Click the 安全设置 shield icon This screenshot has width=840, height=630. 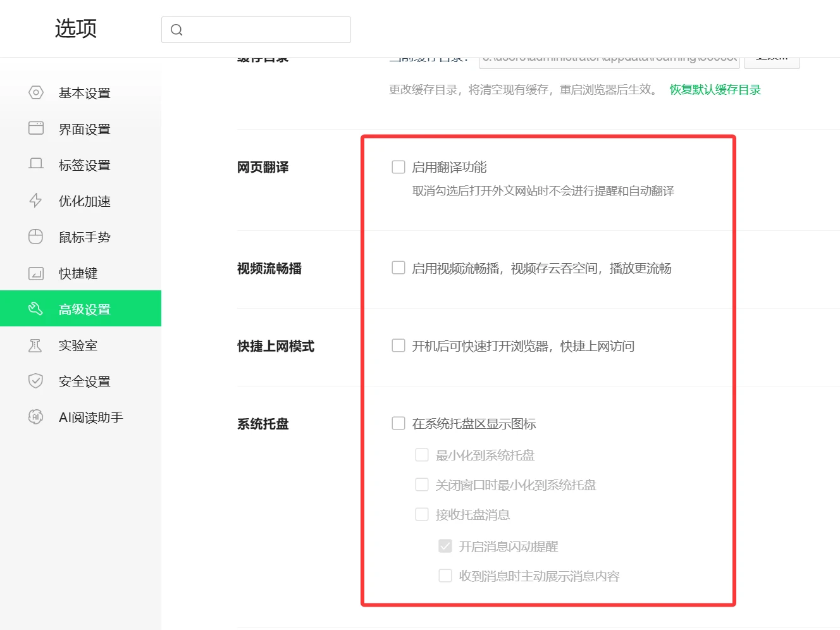[36, 381]
